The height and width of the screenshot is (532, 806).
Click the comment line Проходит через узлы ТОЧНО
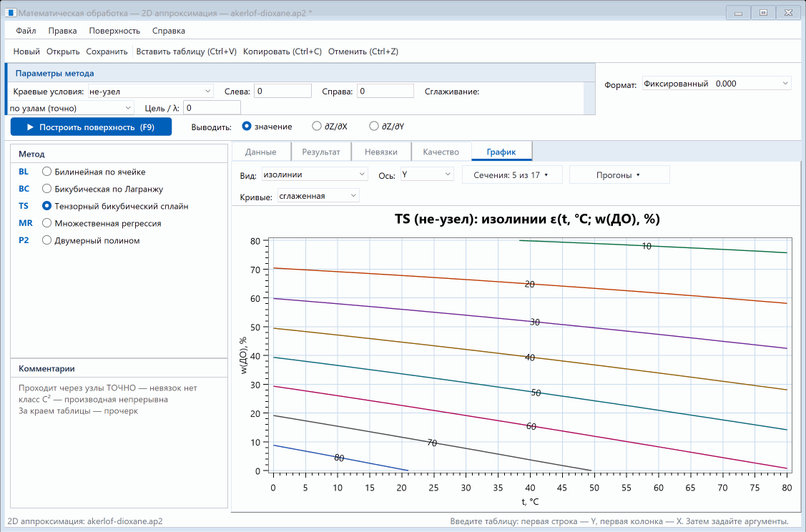[x=108, y=388]
